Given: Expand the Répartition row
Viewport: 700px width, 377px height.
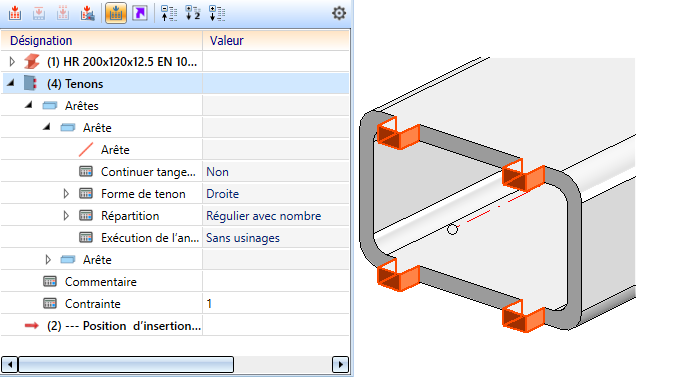Looking at the screenshot, I should pos(66,215).
